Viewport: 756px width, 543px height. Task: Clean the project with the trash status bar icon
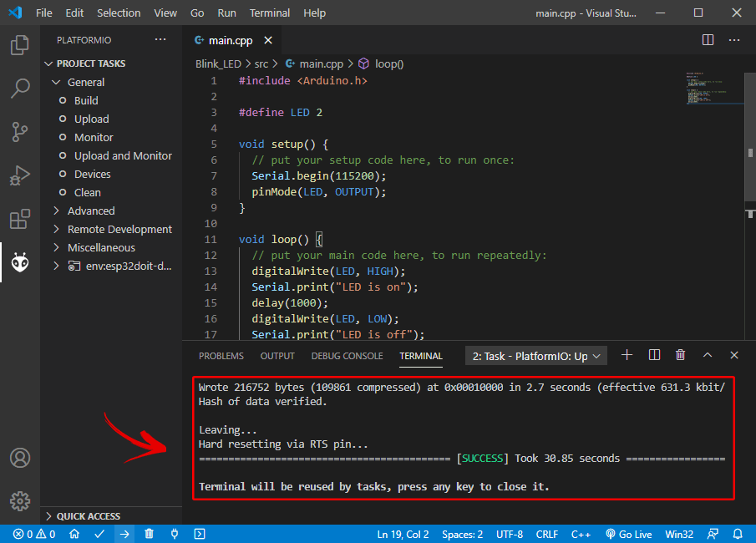point(149,534)
